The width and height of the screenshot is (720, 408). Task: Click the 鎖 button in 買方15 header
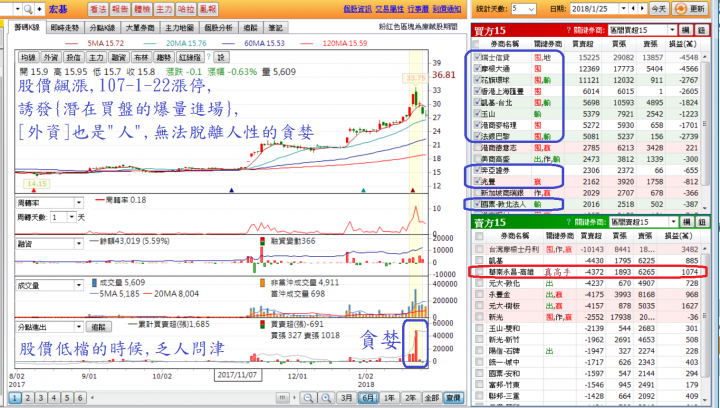click(x=701, y=30)
